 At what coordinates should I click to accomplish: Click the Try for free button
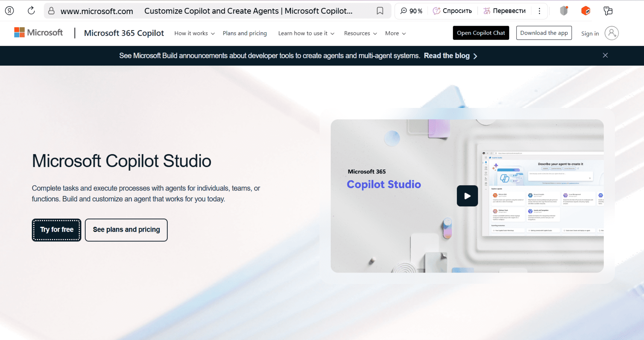[x=57, y=230]
